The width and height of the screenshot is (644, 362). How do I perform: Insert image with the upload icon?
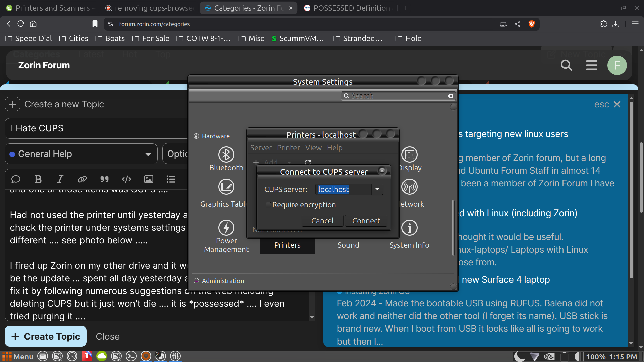click(x=149, y=179)
